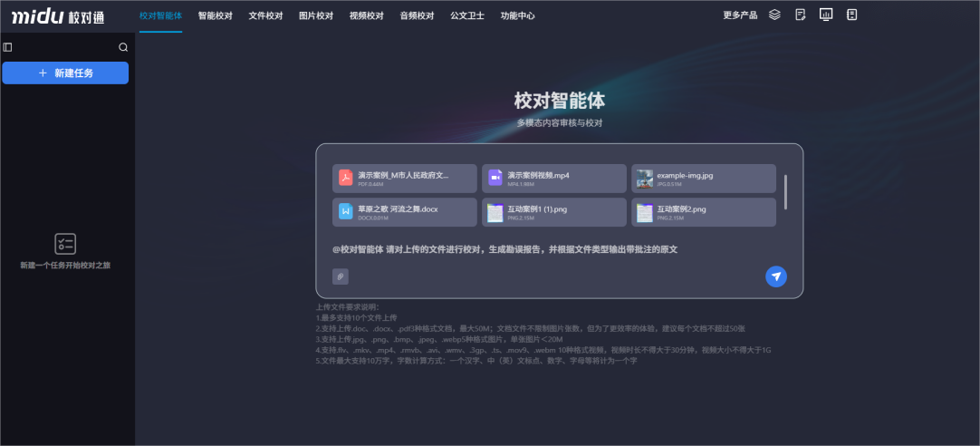Select the 互动案例2.png file card
Viewport: 980px width, 446px height.
(704, 212)
